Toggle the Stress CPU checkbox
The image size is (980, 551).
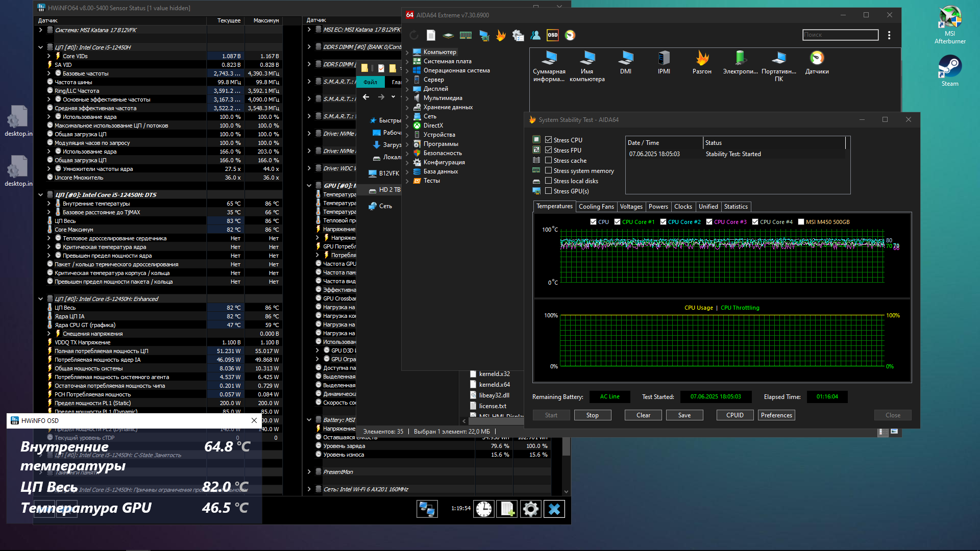(548, 140)
